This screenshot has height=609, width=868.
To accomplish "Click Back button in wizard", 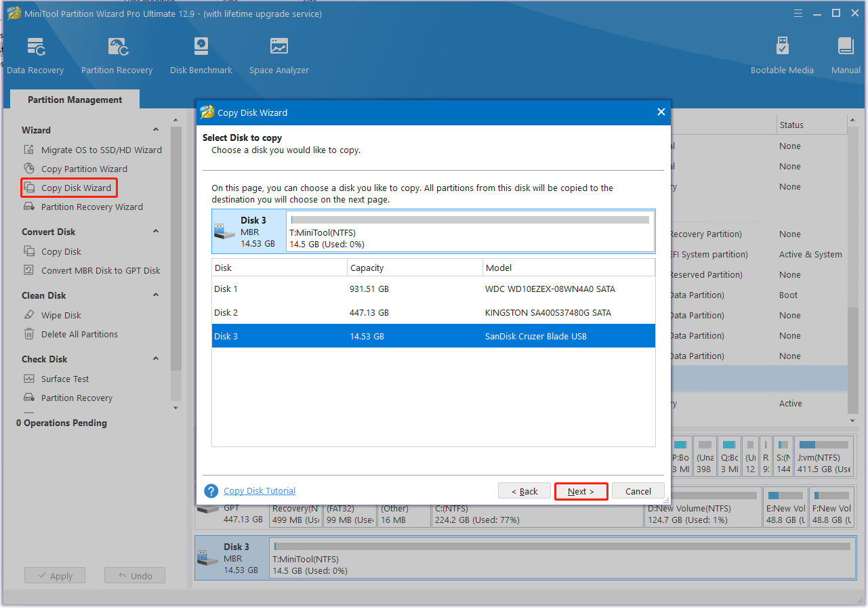I will pos(524,491).
